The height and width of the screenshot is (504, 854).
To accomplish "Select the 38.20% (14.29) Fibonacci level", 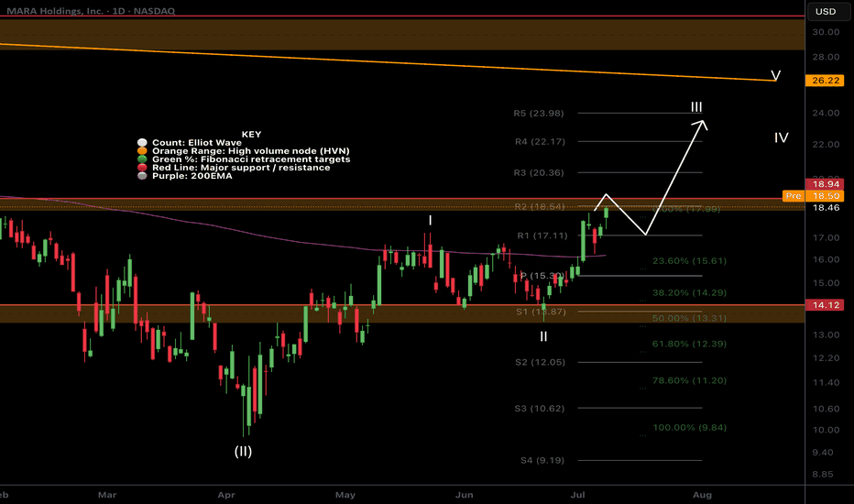I will [x=689, y=292].
